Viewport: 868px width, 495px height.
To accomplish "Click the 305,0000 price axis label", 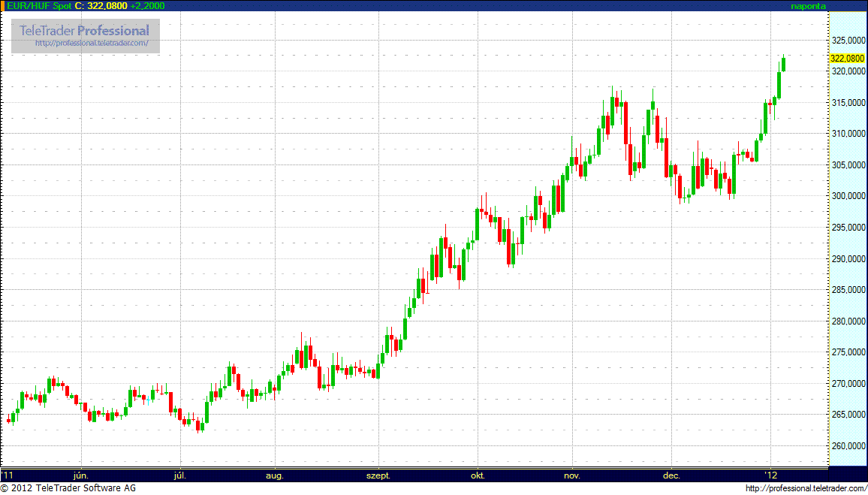I will (848, 165).
